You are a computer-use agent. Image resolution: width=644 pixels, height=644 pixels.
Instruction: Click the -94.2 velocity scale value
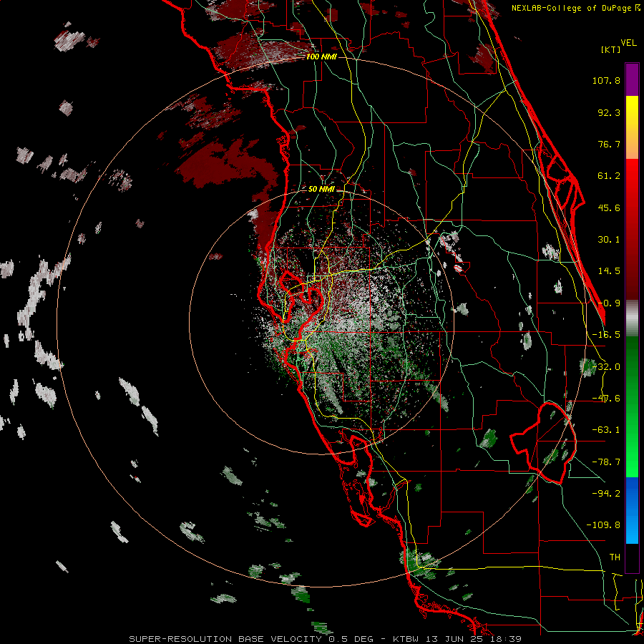[606, 493]
